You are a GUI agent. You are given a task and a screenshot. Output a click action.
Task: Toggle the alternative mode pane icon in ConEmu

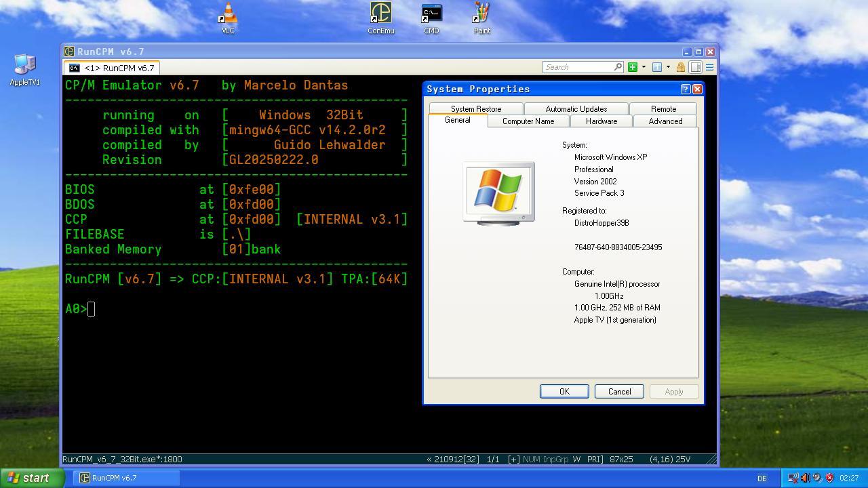pos(695,67)
